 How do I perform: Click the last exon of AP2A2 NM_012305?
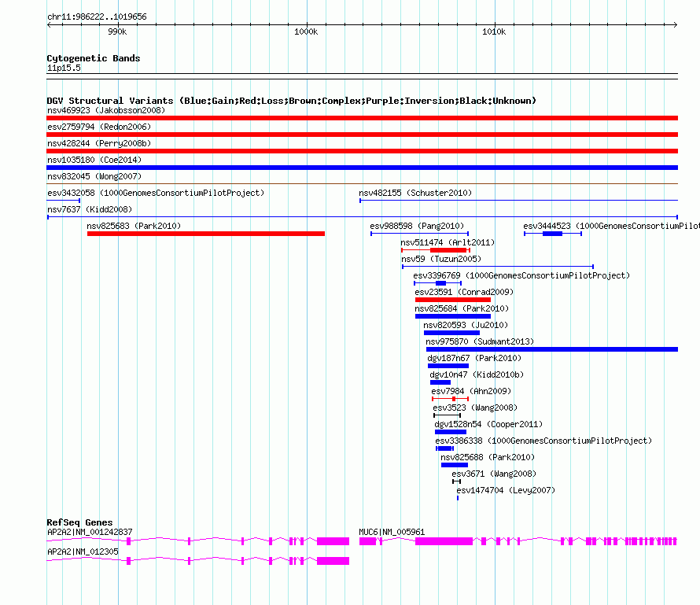[x=333, y=561]
